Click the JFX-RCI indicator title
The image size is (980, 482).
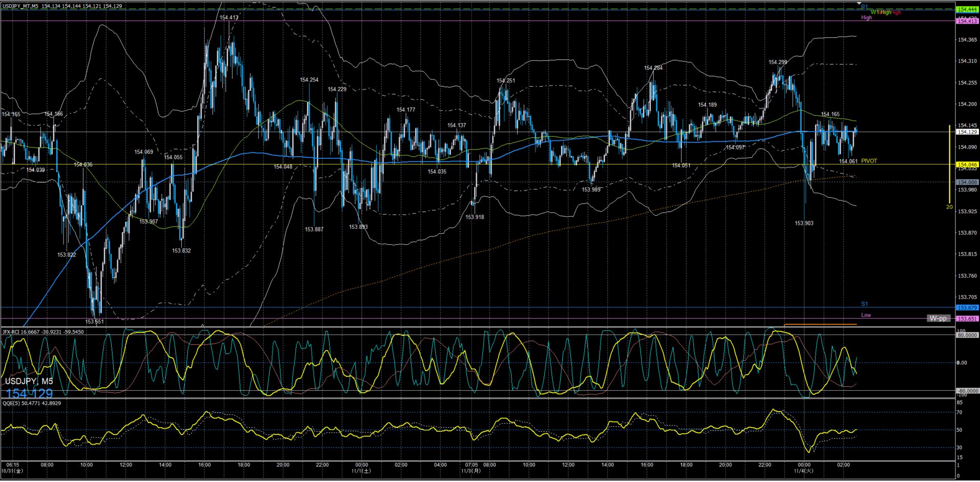click(x=43, y=332)
